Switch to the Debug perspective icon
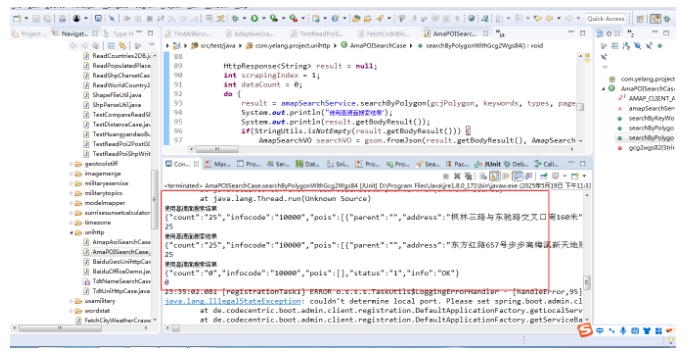The height and width of the screenshot is (361, 690). pos(667,18)
